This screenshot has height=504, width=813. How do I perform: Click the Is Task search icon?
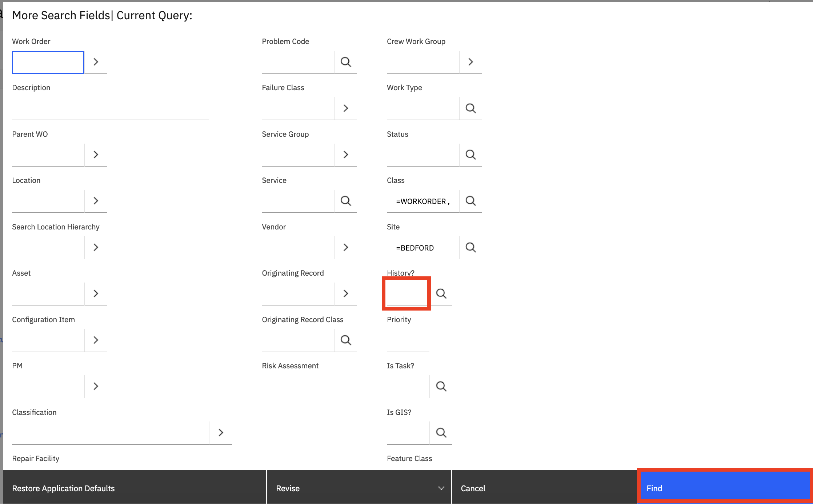pos(441,385)
